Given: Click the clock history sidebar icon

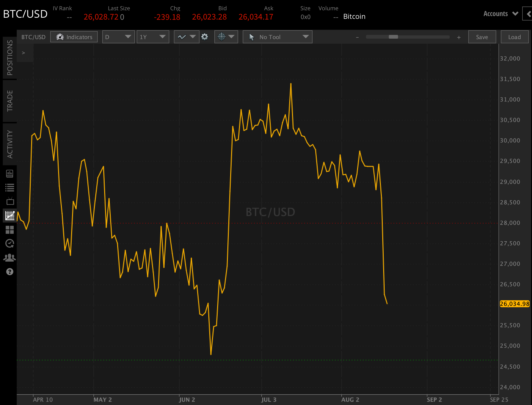Looking at the screenshot, I should (10, 243).
